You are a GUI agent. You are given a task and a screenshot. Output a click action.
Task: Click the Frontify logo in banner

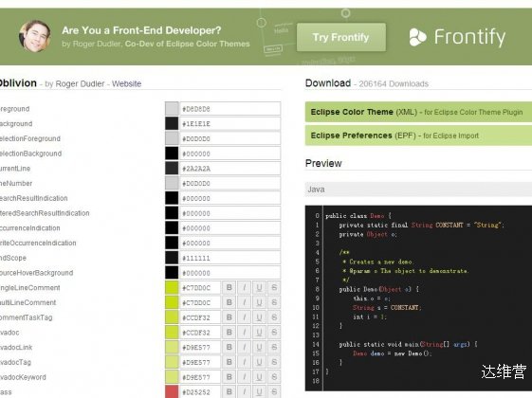point(457,37)
